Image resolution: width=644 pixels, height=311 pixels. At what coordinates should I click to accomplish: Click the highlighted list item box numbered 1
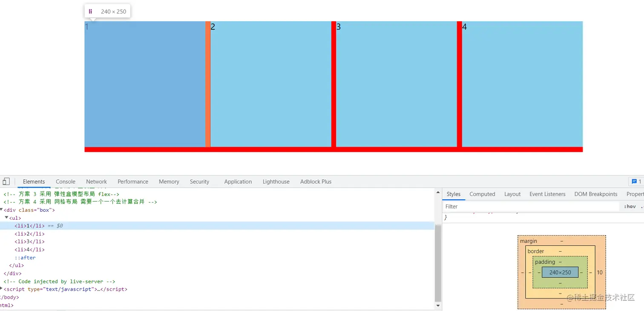click(145, 84)
